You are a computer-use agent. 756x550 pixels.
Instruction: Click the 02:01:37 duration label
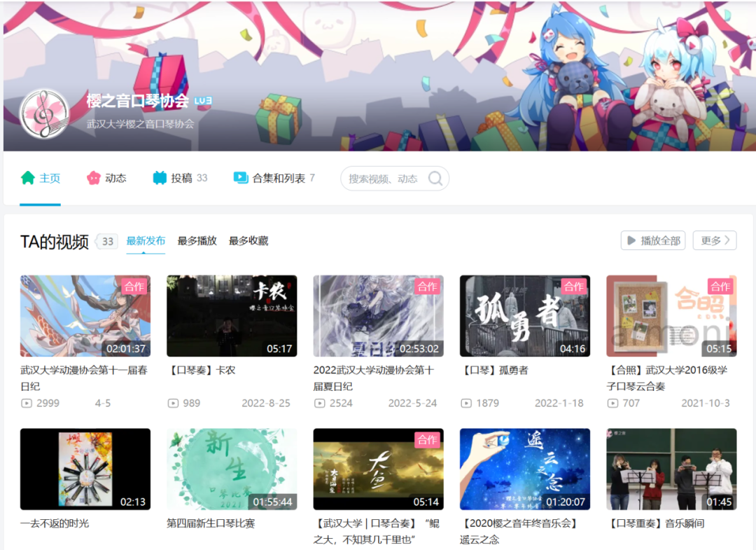tap(126, 348)
